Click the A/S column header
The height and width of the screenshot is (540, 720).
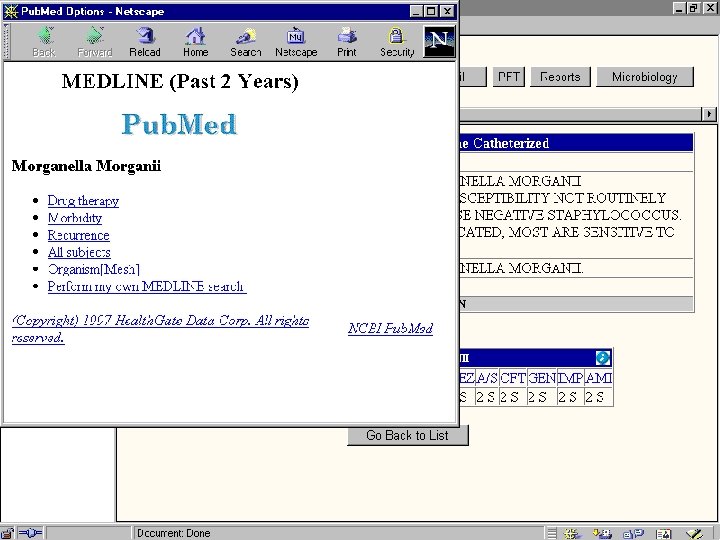(x=487, y=378)
